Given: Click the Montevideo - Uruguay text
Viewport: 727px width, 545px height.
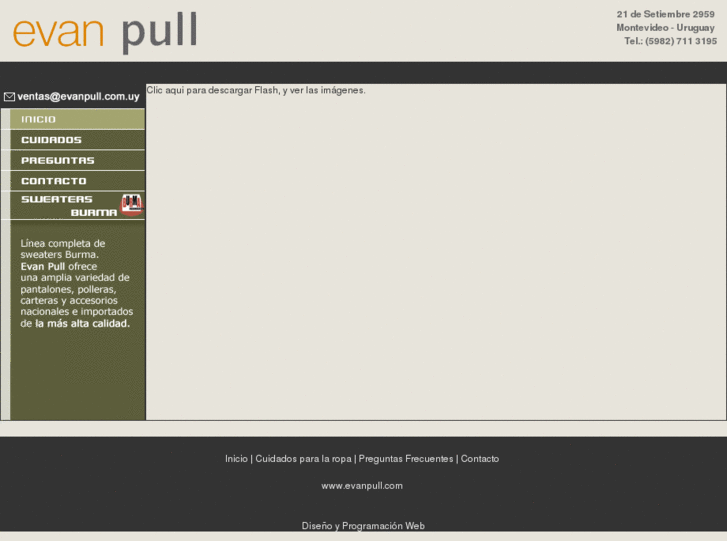Looking at the screenshot, I should [x=665, y=28].
